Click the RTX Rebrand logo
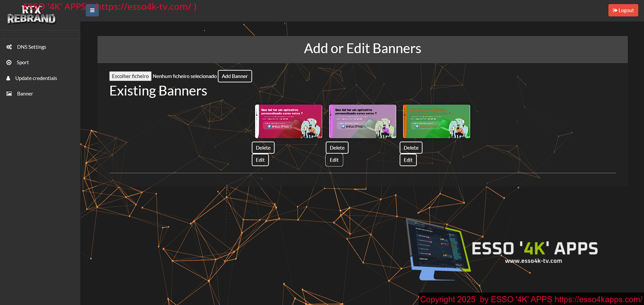The width and height of the screenshot is (644, 305). 31,15
